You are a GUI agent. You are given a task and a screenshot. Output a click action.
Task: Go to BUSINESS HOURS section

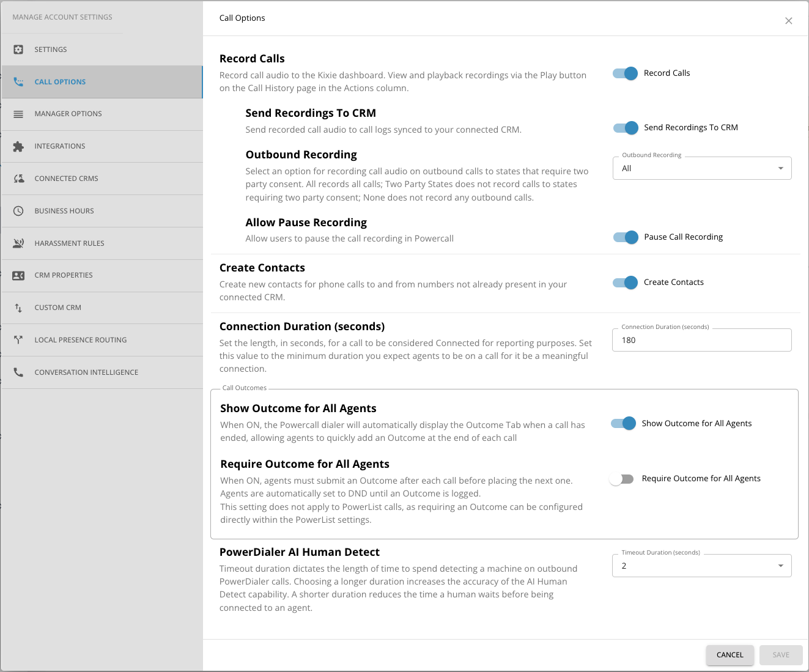[x=102, y=211]
